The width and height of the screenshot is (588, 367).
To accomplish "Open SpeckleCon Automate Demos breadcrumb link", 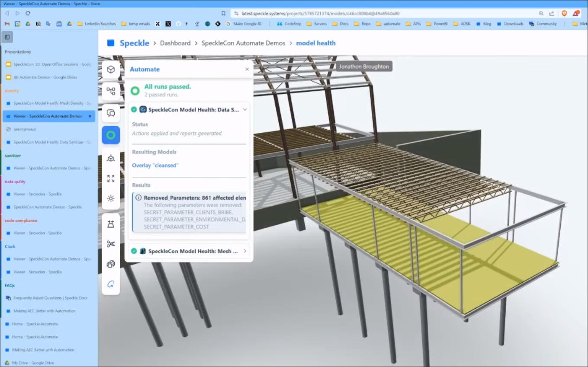I will (243, 43).
